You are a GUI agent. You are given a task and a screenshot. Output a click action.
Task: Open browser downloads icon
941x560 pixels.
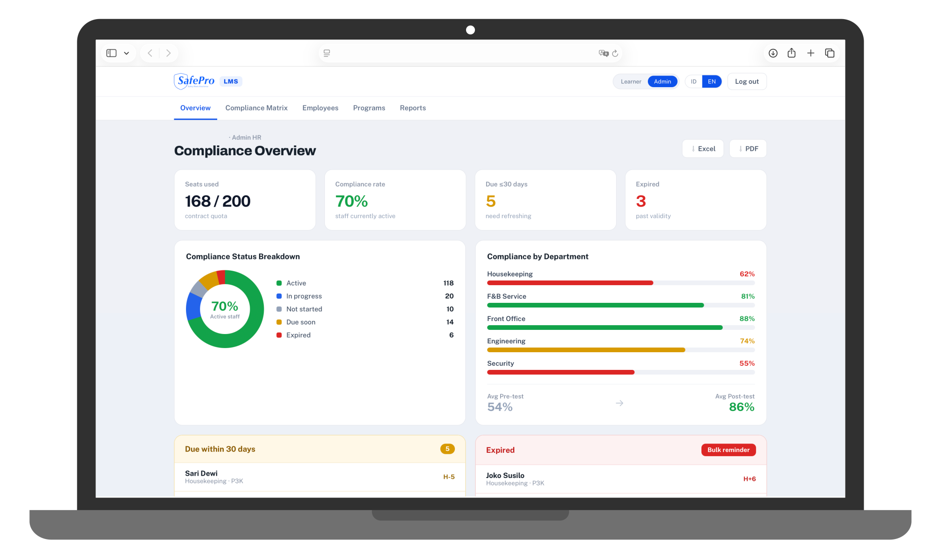coord(773,53)
